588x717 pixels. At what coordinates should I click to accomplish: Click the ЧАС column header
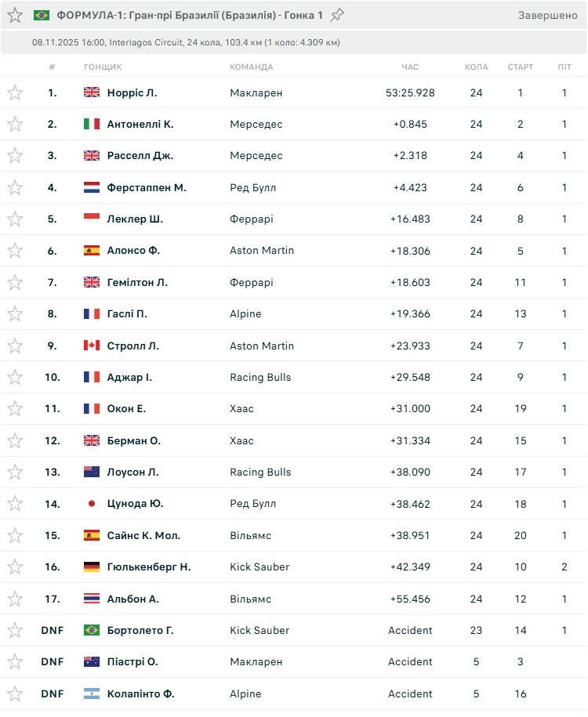tap(410, 67)
